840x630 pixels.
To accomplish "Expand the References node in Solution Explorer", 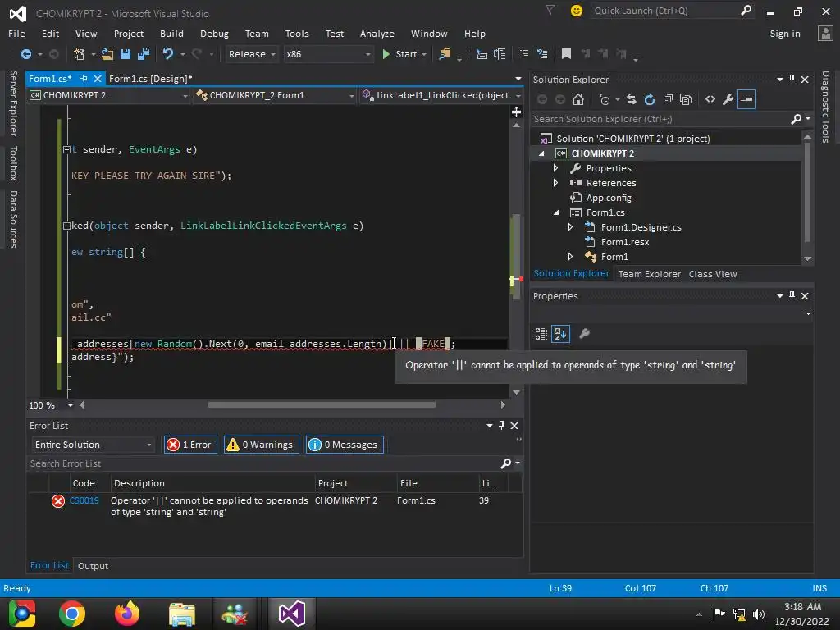I will click(x=555, y=183).
